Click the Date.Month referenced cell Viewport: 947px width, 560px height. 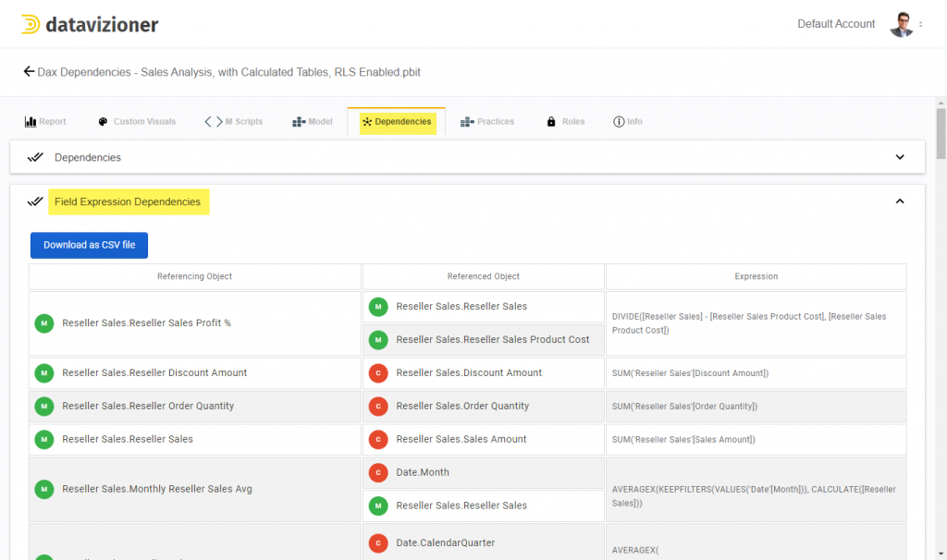483,472
